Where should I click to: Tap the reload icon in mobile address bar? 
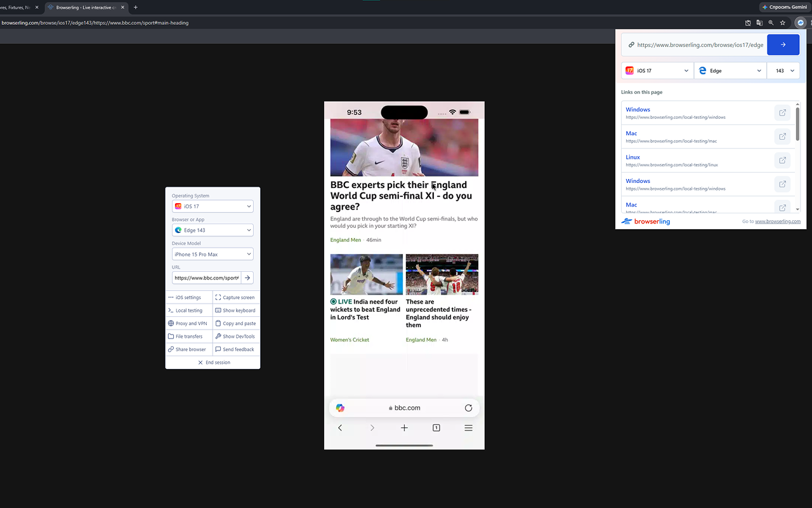[x=468, y=408]
